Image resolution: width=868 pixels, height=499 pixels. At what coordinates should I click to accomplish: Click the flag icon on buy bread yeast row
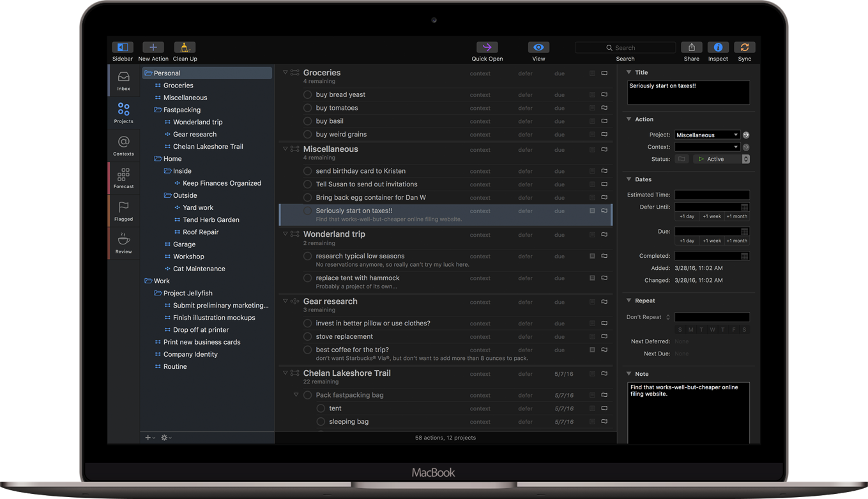tap(604, 94)
